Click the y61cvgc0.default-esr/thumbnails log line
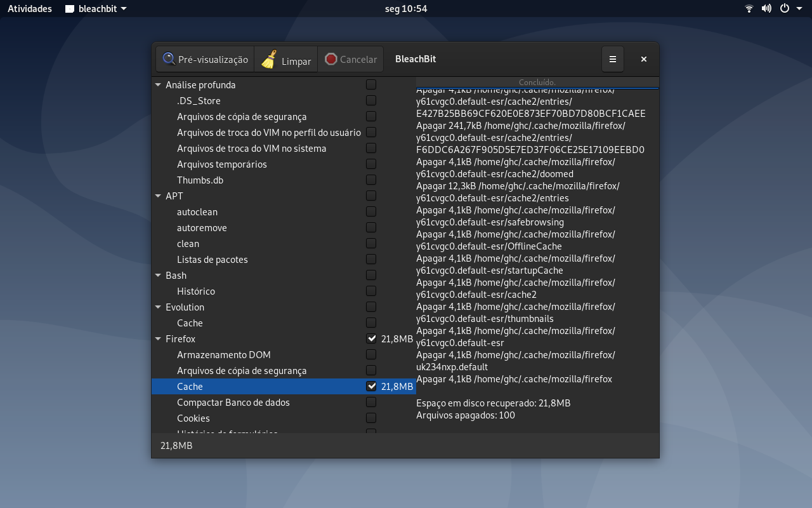The height and width of the screenshot is (508, 812). [x=485, y=319]
